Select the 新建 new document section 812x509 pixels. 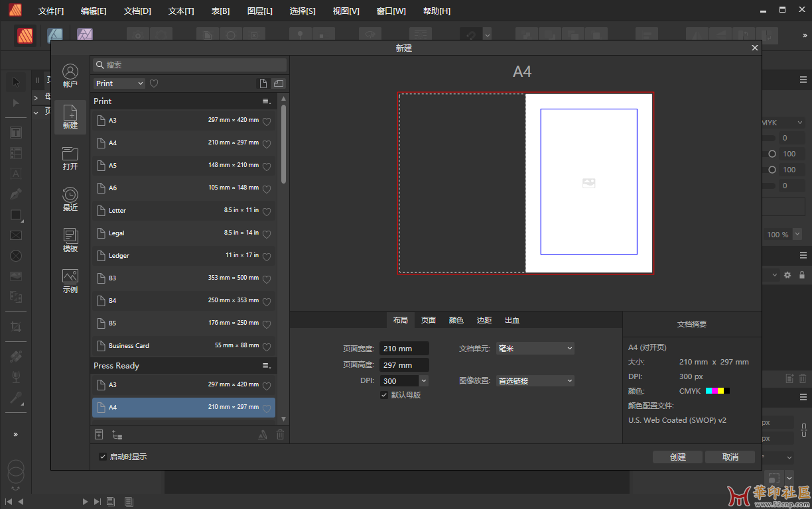(70, 117)
